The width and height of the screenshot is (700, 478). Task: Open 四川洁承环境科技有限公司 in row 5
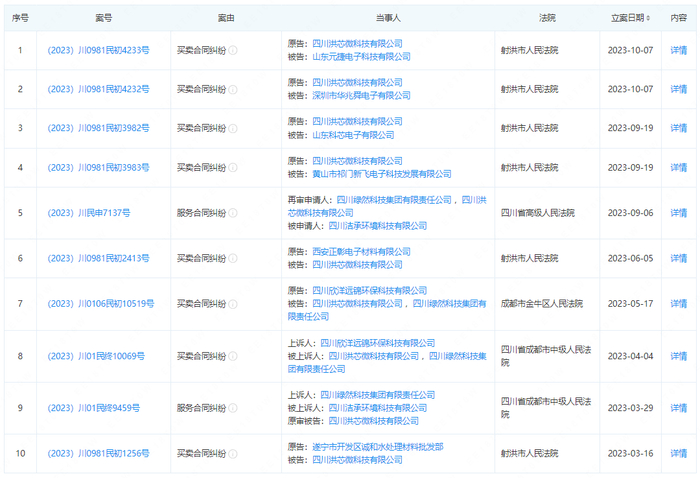378,226
